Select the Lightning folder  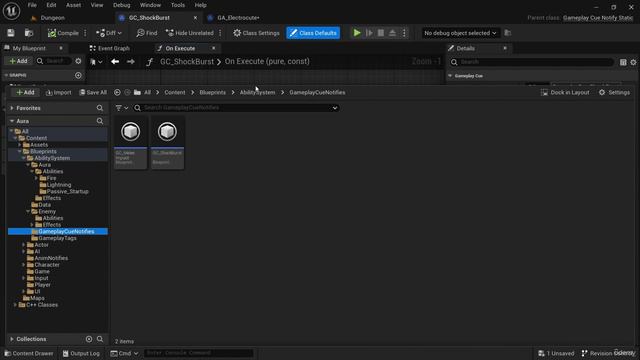tap(59, 185)
